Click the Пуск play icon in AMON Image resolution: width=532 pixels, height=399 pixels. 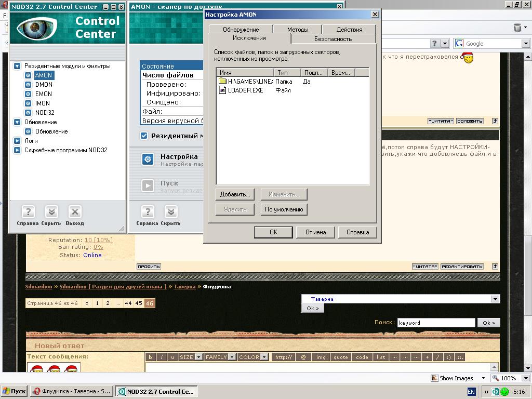click(148, 185)
